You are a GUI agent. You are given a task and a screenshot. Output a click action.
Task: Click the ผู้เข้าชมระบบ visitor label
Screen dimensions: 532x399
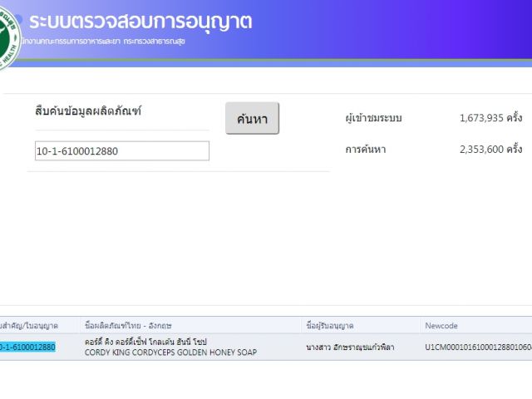coord(373,118)
